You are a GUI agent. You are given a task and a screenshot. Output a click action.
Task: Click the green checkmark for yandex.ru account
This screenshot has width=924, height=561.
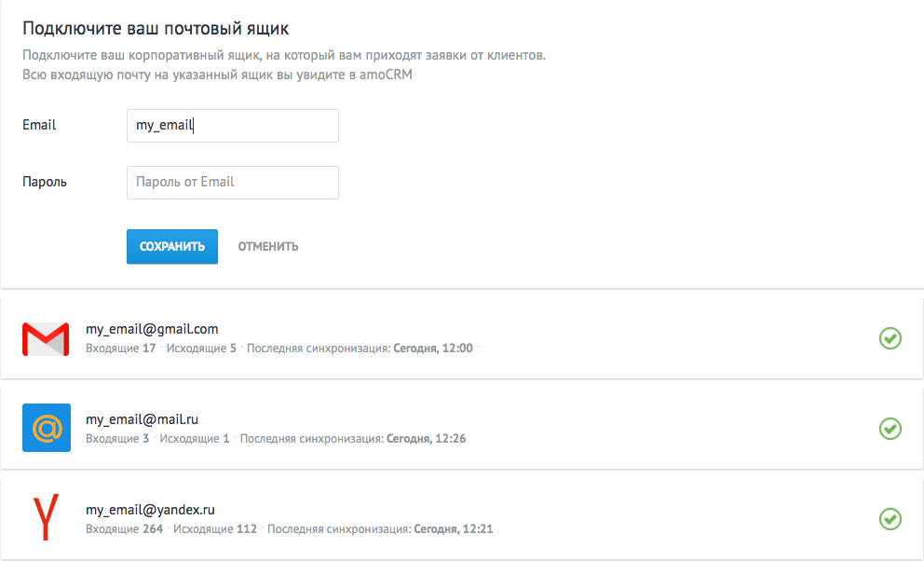[x=890, y=519]
